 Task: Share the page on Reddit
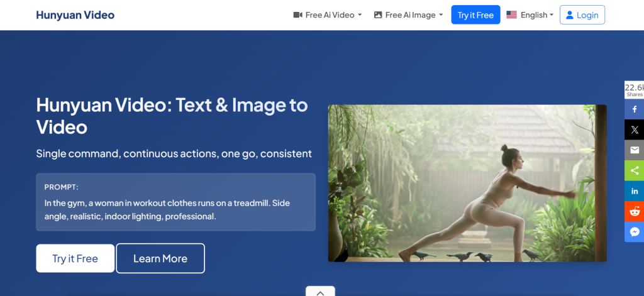click(x=634, y=211)
